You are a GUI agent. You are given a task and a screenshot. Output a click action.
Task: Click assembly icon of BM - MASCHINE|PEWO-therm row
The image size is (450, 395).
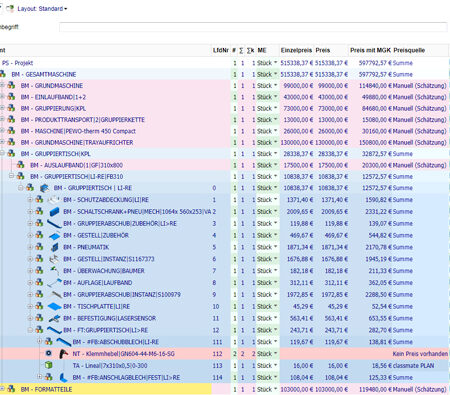click(11, 131)
